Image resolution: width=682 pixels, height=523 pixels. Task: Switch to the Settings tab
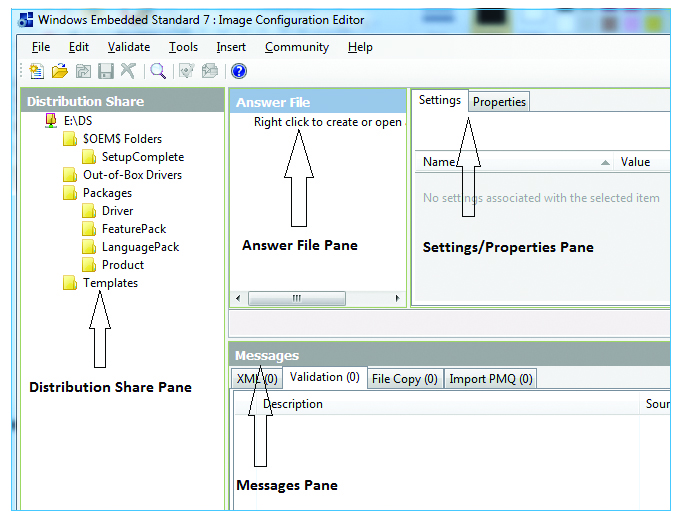click(x=440, y=100)
